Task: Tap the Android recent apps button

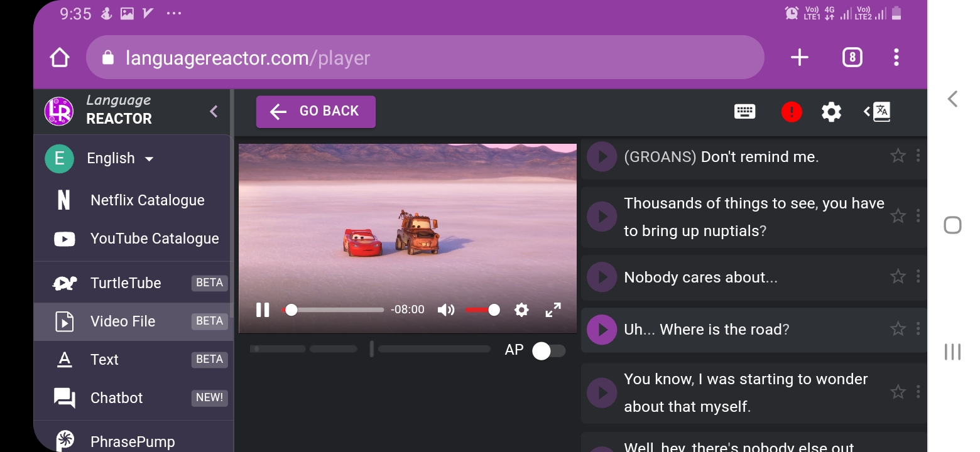Action: 952,352
